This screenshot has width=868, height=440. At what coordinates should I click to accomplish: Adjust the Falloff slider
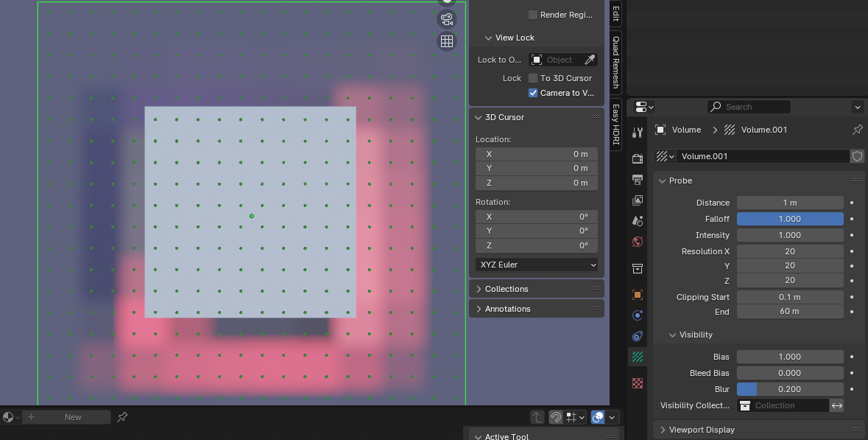click(790, 219)
